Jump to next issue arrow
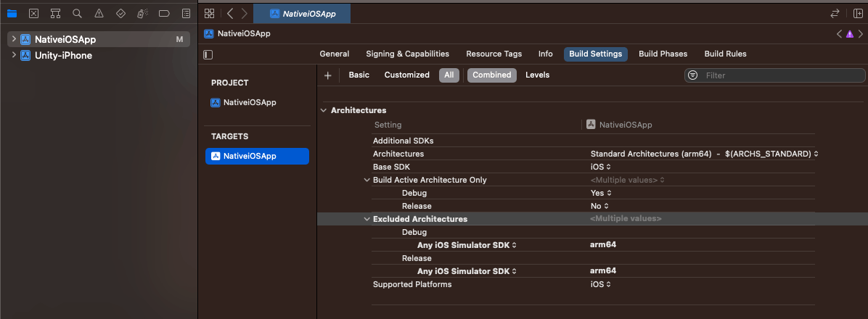The width and height of the screenshot is (868, 319). coord(860,34)
